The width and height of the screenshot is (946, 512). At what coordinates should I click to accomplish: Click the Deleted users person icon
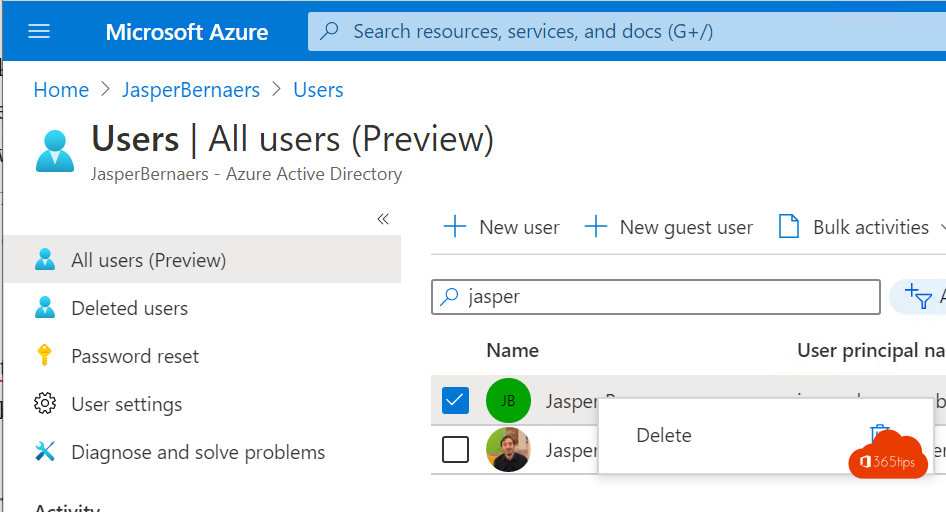45,308
